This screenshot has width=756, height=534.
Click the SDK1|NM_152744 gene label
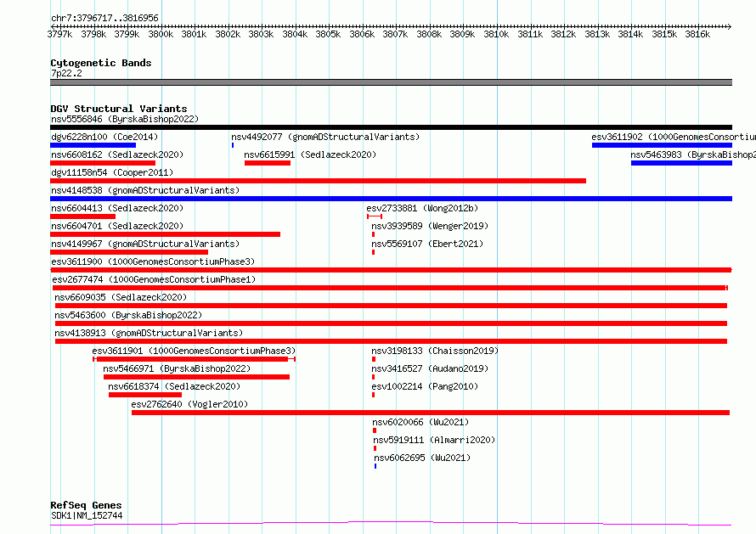[x=87, y=515]
